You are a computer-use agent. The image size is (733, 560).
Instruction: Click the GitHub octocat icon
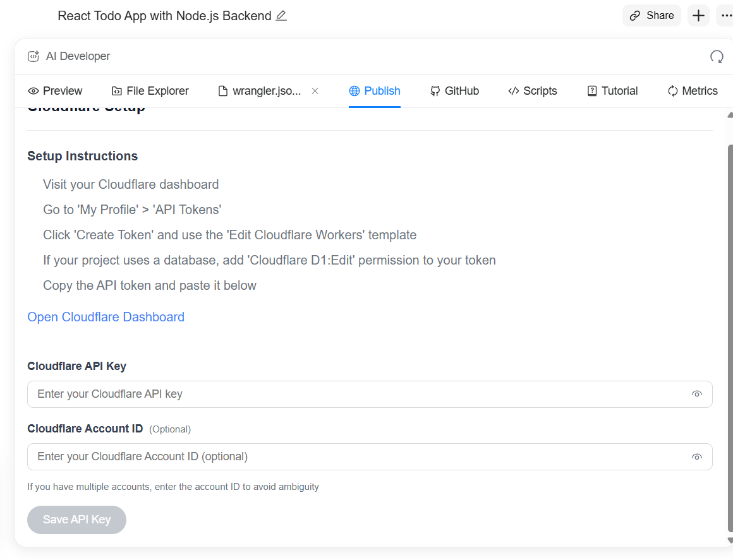coord(435,90)
